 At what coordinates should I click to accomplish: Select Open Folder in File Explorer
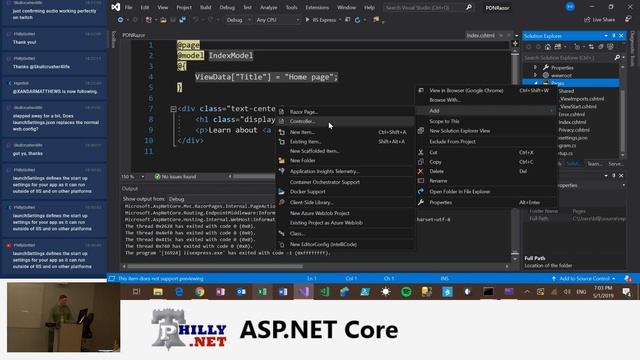coord(486,191)
